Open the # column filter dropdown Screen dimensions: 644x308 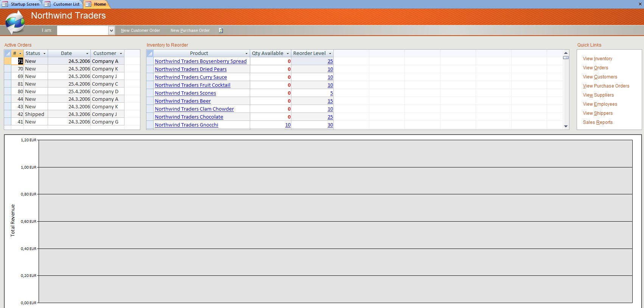pos(20,53)
